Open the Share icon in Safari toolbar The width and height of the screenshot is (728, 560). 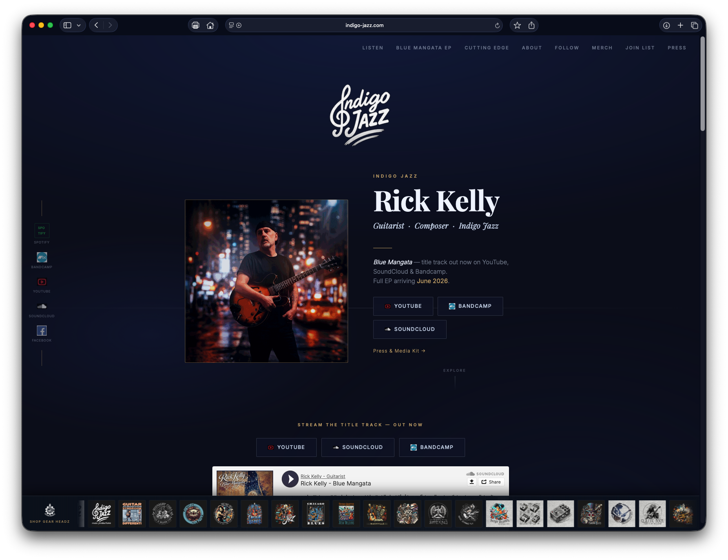(x=531, y=25)
